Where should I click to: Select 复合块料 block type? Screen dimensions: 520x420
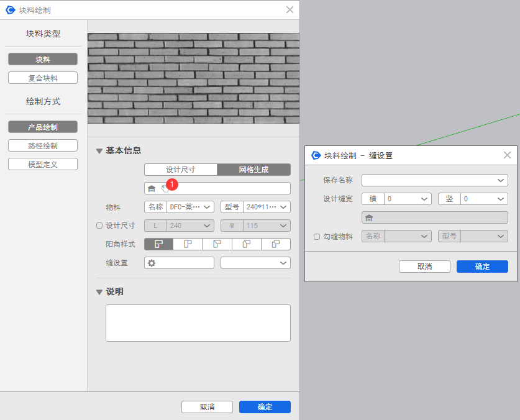tap(43, 78)
